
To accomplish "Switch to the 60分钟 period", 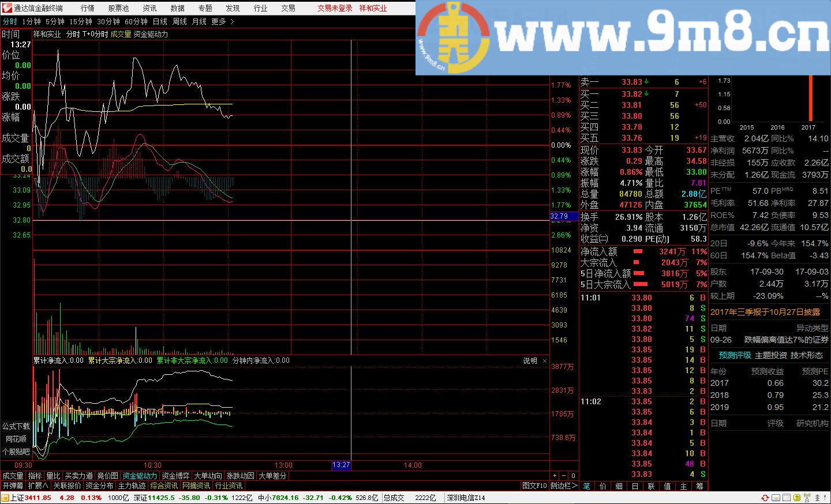I will tap(136, 21).
